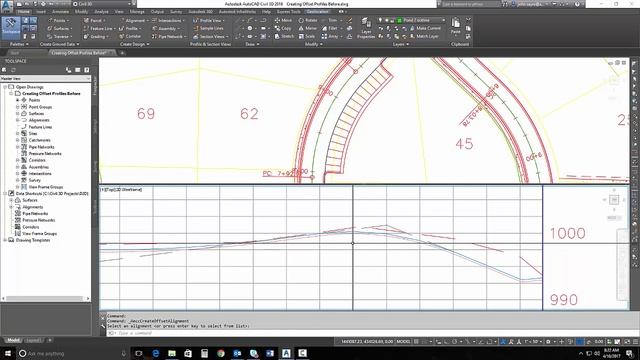Click the Pipe Network tool
The height and width of the screenshot is (360, 640).
169,37
